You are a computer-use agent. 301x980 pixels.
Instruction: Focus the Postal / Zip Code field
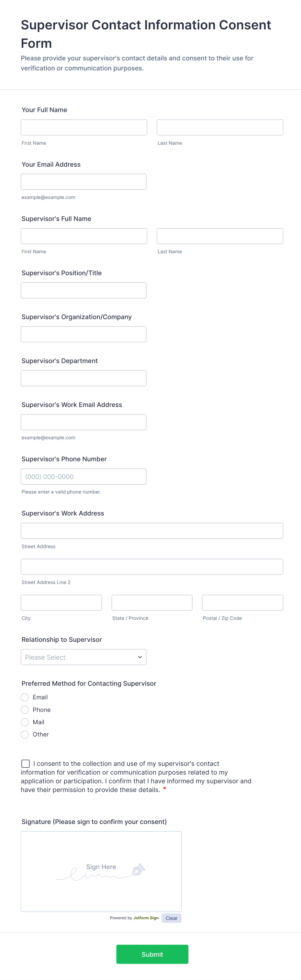click(242, 603)
